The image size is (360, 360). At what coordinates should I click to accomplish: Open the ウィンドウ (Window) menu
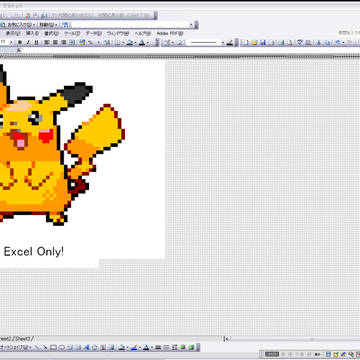pyautogui.click(x=118, y=33)
